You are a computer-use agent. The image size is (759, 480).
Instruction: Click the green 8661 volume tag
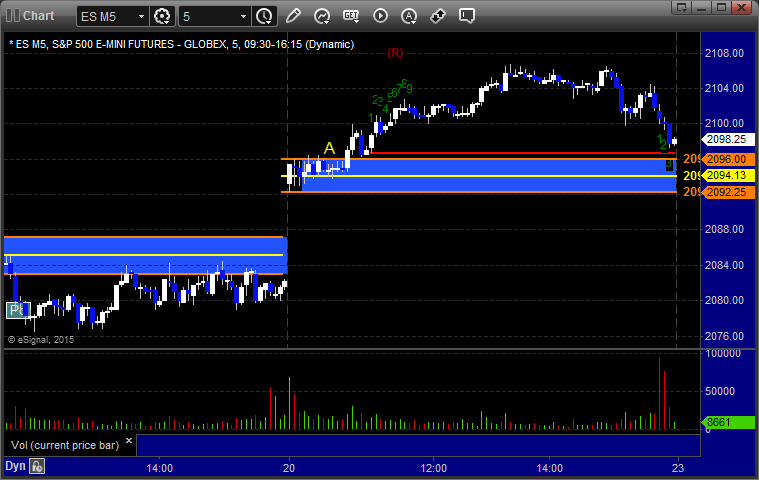pos(729,422)
